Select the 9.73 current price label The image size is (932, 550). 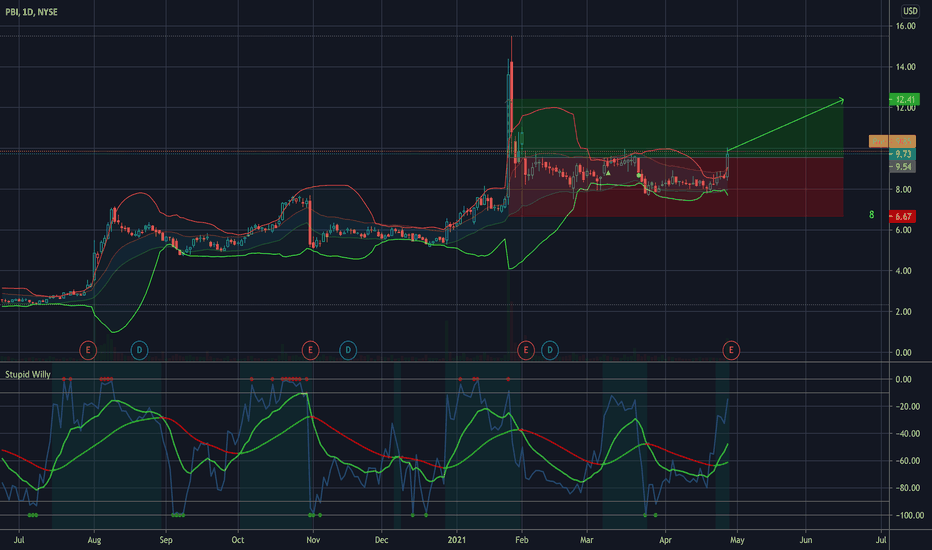(902, 154)
